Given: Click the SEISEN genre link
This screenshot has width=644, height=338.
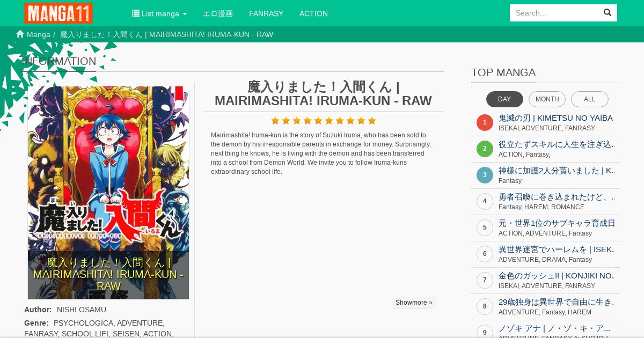Looking at the screenshot, I should tap(126, 334).
